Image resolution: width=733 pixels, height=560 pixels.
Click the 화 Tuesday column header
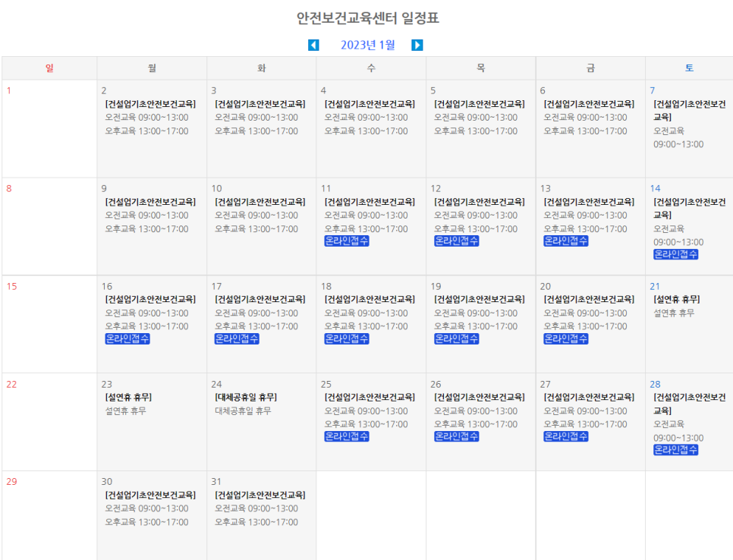pos(261,68)
